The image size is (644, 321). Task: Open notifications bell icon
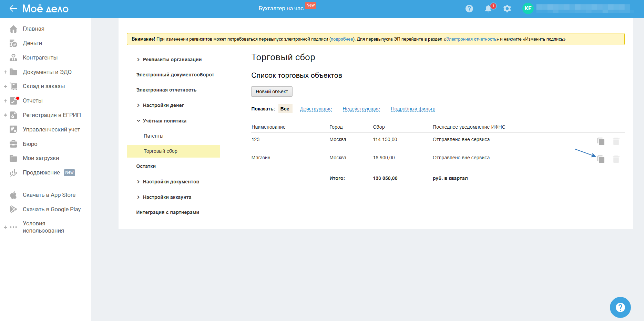pyautogui.click(x=488, y=9)
